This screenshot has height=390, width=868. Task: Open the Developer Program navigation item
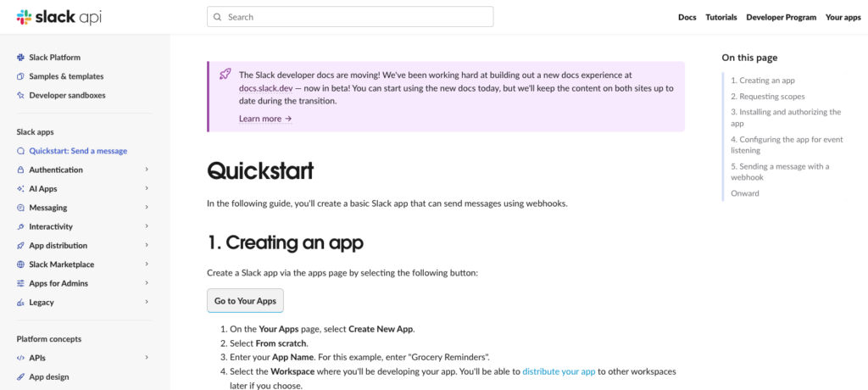(781, 17)
